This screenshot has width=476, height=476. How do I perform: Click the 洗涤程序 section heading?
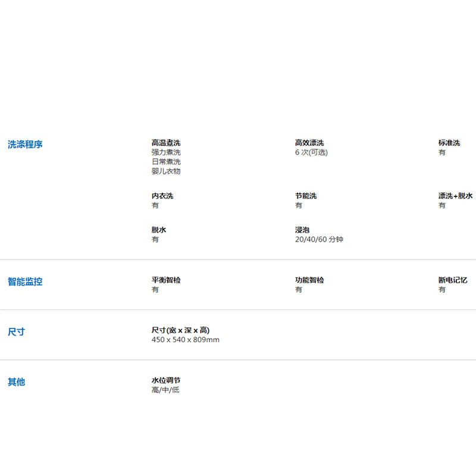pos(25,145)
